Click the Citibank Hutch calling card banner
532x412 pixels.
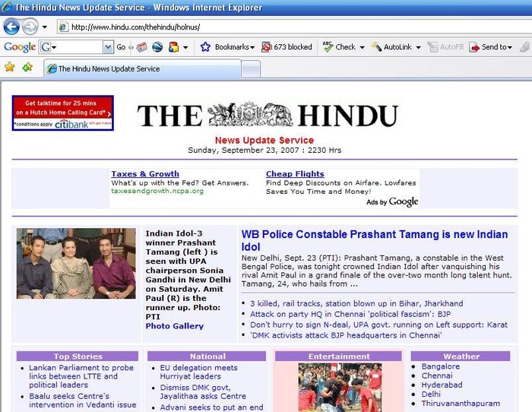point(62,113)
